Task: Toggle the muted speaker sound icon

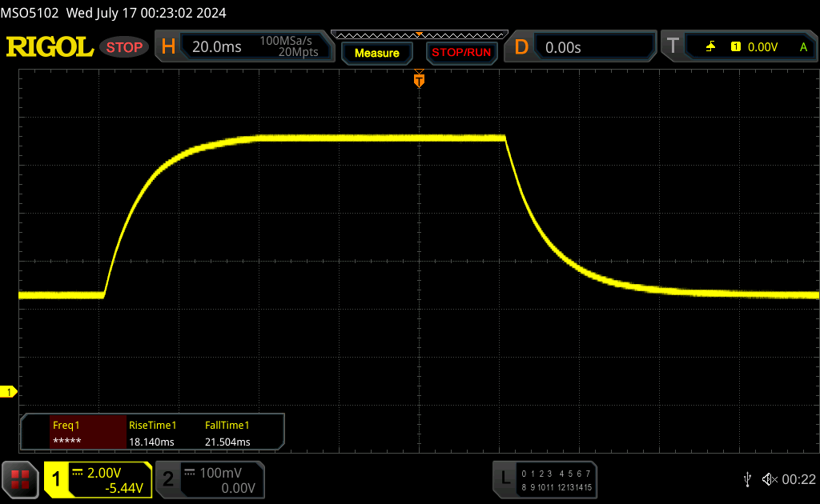Action: point(770,479)
